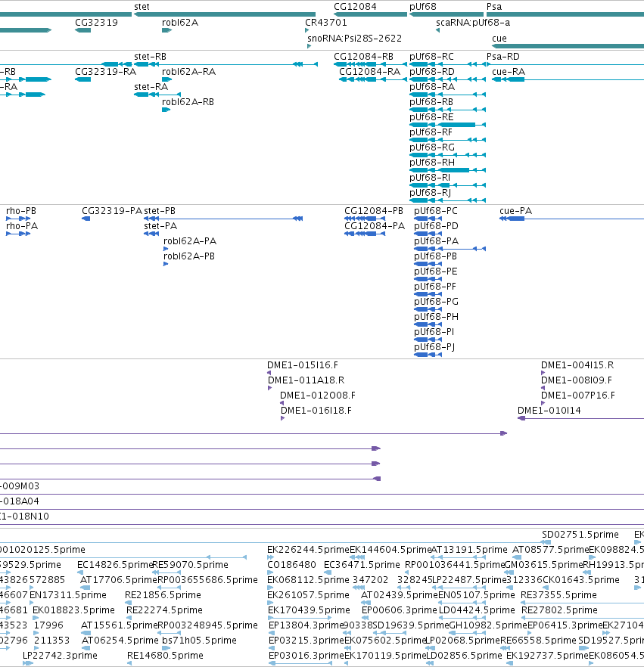Screen dimensions: 644x667
Task: Select SD02751.5prime EST label
Action: [x=580, y=534]
